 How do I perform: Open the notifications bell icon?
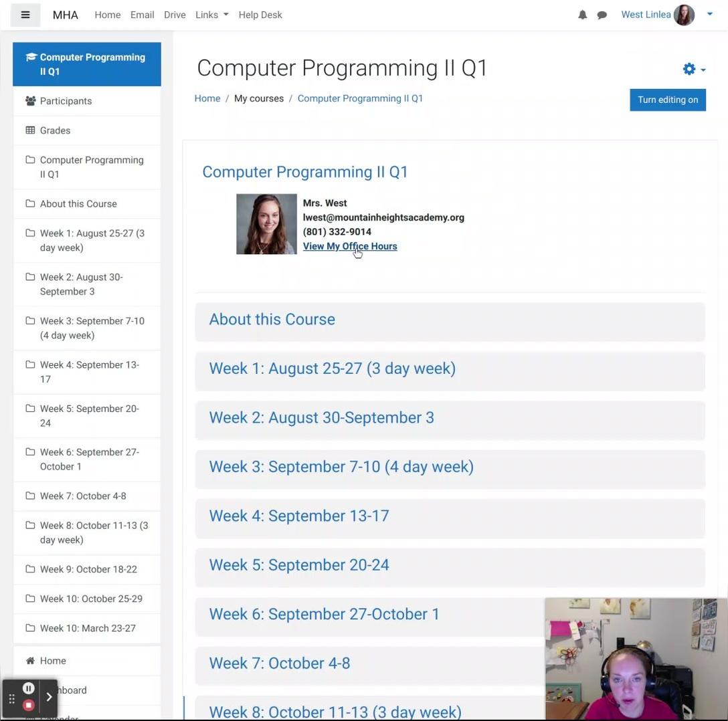click(582, 15)
